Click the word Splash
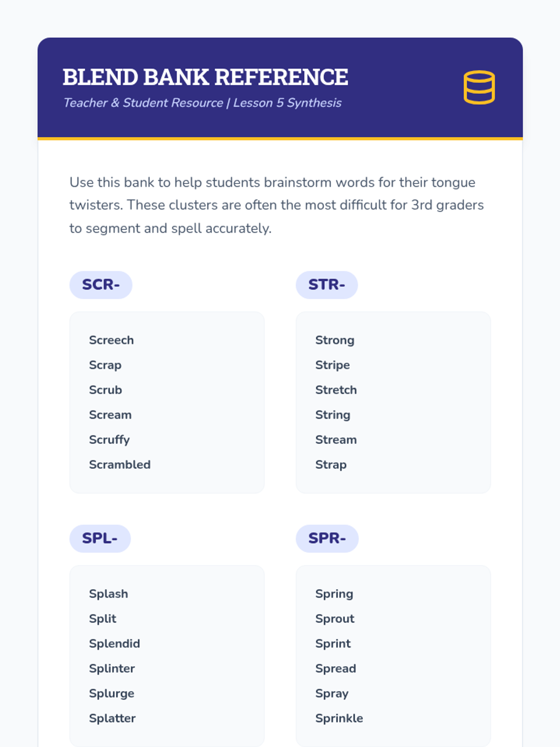560x747 pixels. coord(108,594)
